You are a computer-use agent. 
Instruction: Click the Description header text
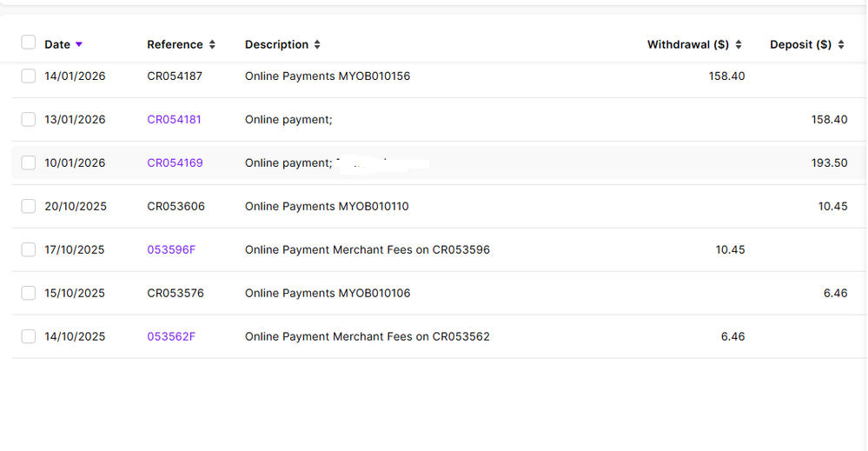tap(276, 44)
